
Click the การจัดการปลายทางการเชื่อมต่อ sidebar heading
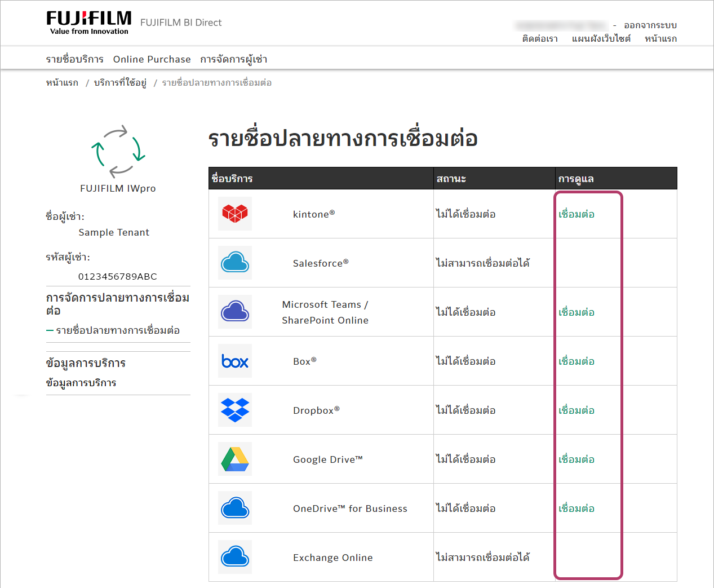pyautogui.click(x=118, y=304)
